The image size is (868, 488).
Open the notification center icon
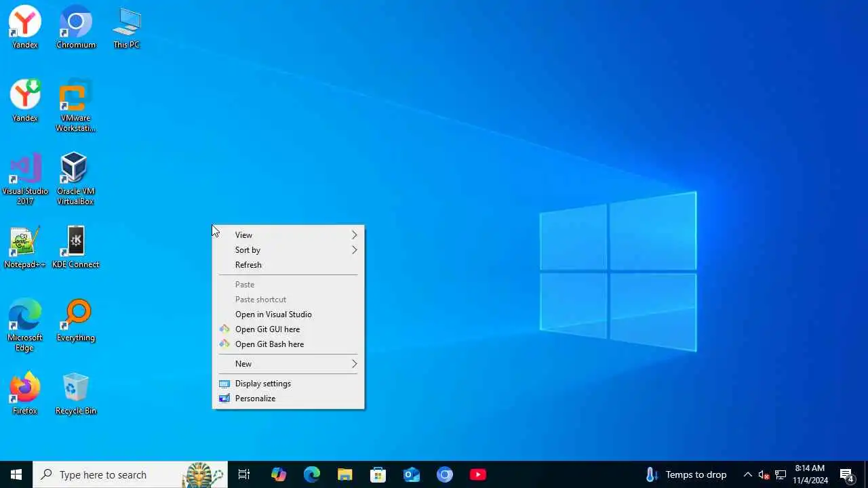click(846, 474)
